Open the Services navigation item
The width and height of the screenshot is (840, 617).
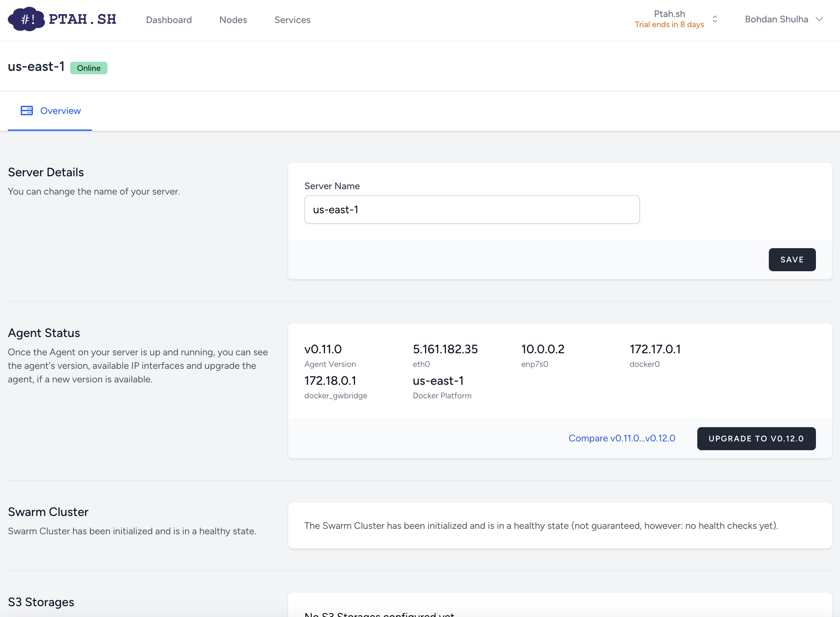coord(293,20)
